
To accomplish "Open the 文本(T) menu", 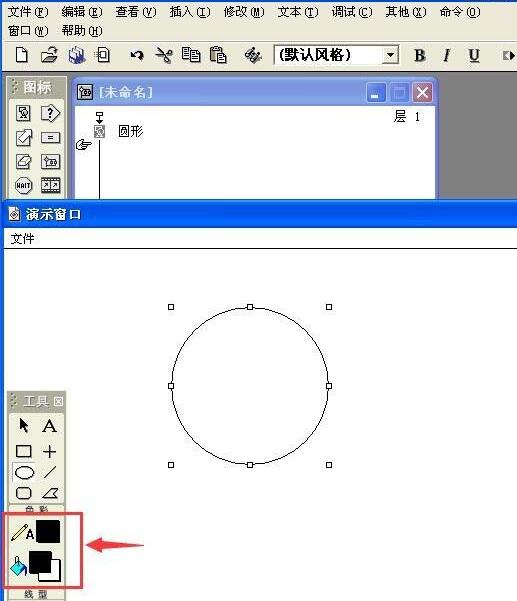I will 298,12.
